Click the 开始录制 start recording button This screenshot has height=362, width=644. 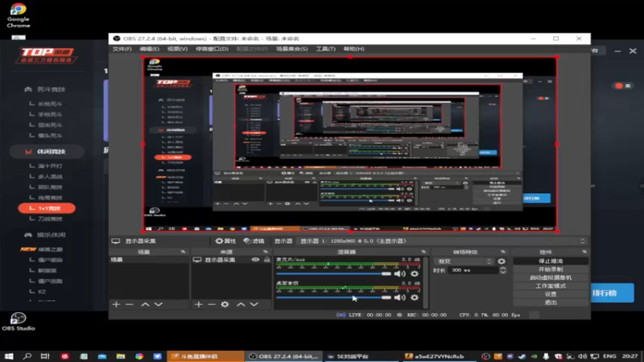click(551, 269)
